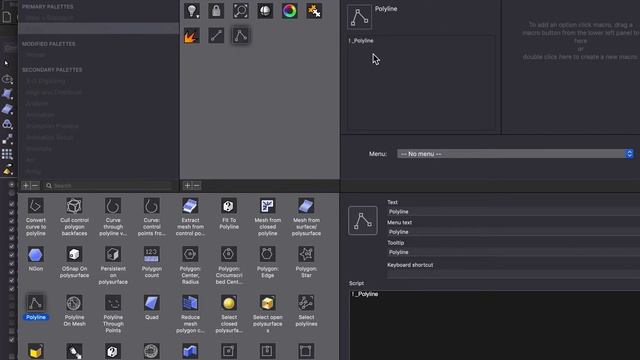Viewport: 640px width, 360px height.
Task: Choose the Curve through polyline vertices command
Action: click(x=113, y=217)
